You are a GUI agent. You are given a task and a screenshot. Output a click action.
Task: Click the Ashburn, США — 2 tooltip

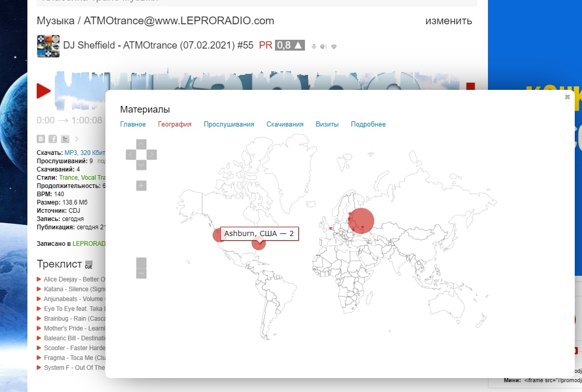pos(259,233)
